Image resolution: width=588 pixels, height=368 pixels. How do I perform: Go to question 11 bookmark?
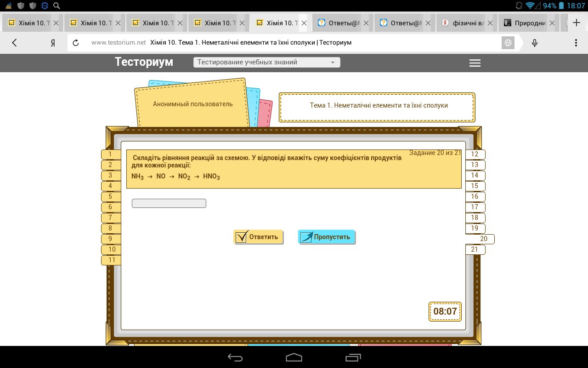point(111,260)
